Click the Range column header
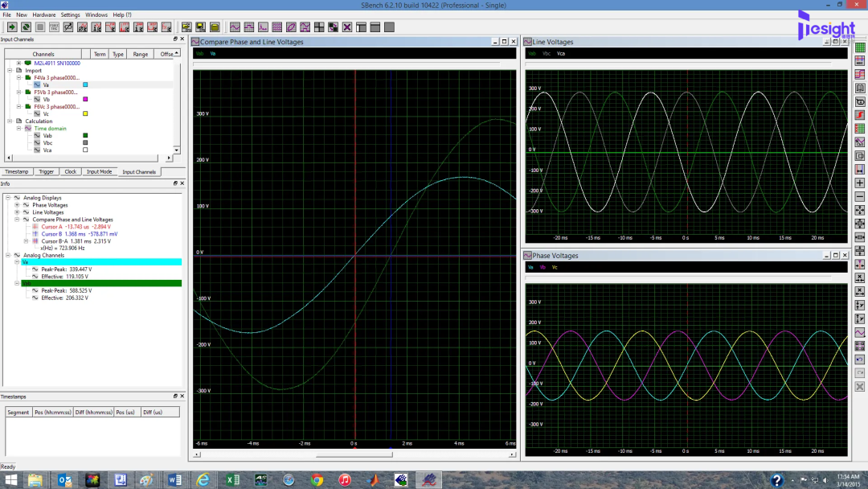Image resolution: width=868 pixels, height=489 pixels. (x=140, y=54)
